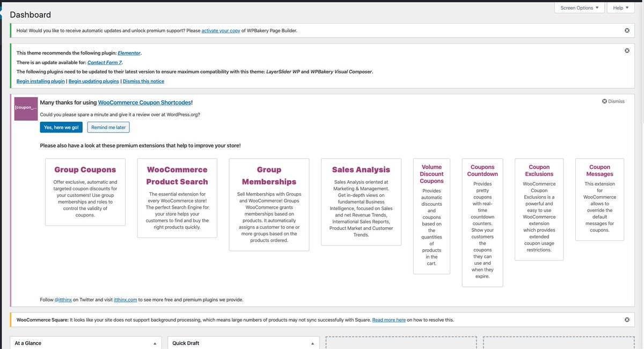Open the 'Read more here' Square link
This screenshot has height=349, width=644.
click(x=389, y=320)
